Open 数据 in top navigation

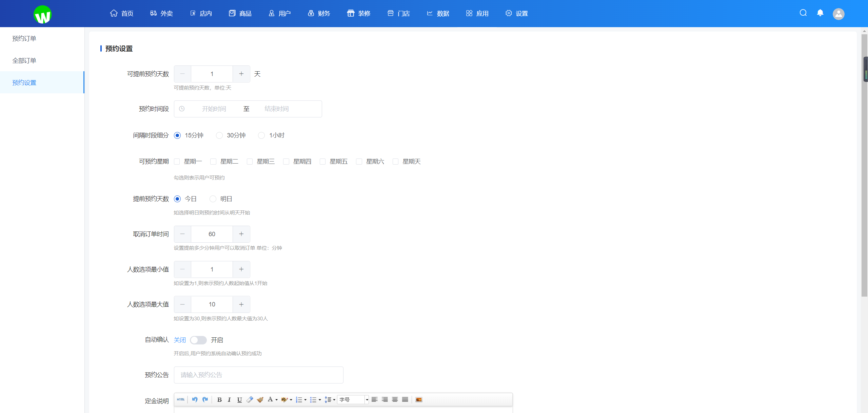438,13
